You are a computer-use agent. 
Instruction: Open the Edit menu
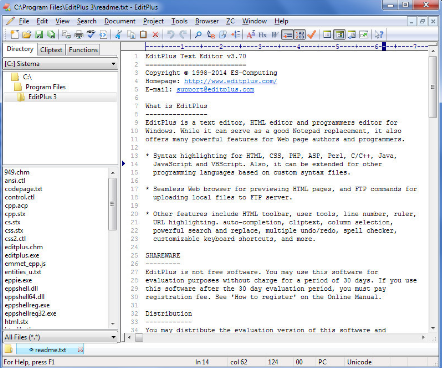[x=42, y=21]
